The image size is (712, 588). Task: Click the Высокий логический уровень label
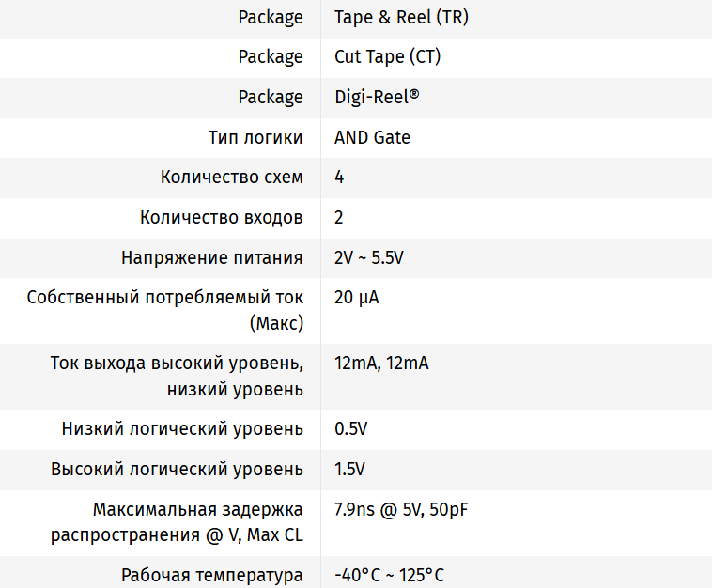tap(177, 470)
